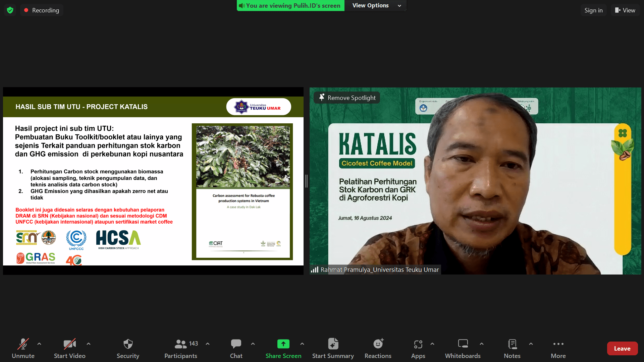Expand the Notes options caret
Viewport: 644px width, 362px height.
pyautogui.click(x=531, y=344)
